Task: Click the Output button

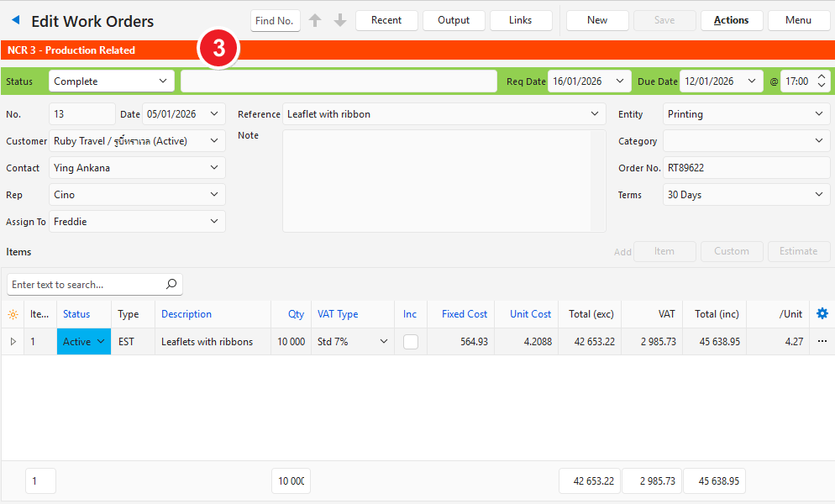Action: (x=454, y=20)
